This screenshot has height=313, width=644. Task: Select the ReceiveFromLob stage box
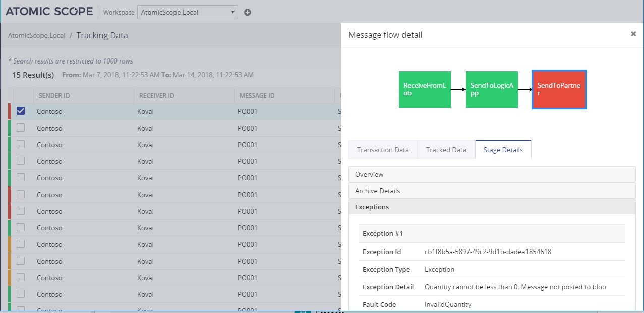point(425,89)
